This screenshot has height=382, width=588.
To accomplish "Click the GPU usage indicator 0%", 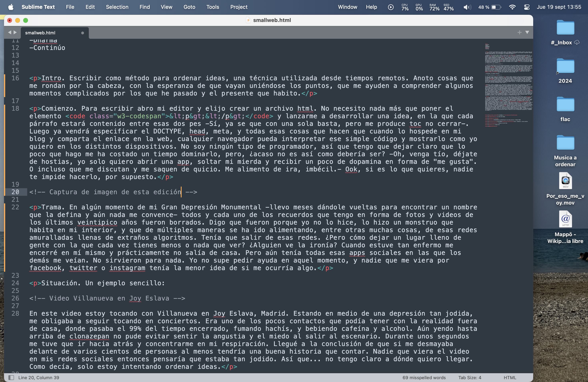I will tap(419, 7).
